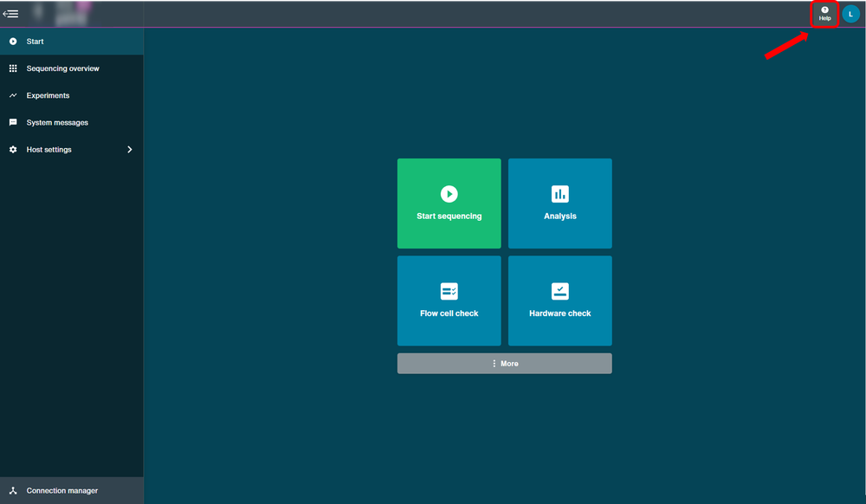This screenshot has height=504, width=866.
Task: Click the Start play icon in sidebar
Action: (x=13, y=42)
